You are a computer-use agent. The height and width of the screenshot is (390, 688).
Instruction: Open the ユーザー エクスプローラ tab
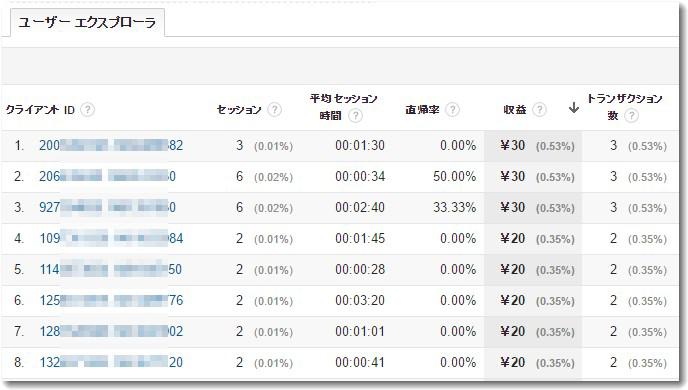tap(87, 22)
